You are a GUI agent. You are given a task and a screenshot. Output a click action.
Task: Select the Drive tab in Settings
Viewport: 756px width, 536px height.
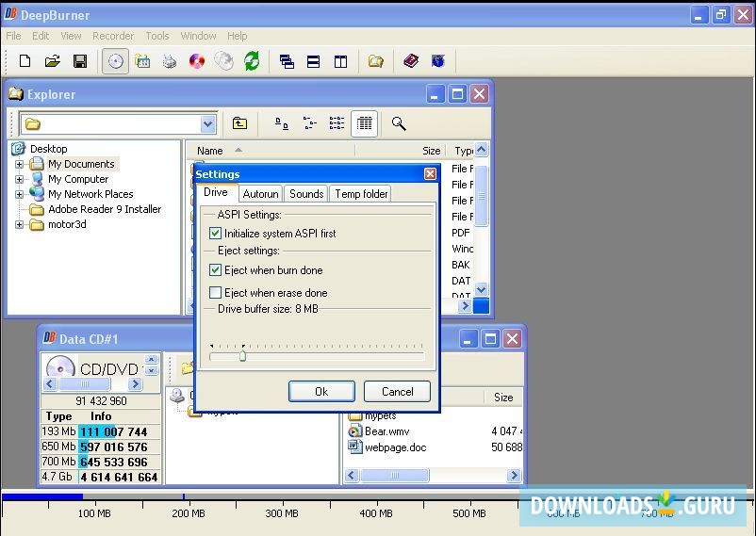(x=216, y=192)
